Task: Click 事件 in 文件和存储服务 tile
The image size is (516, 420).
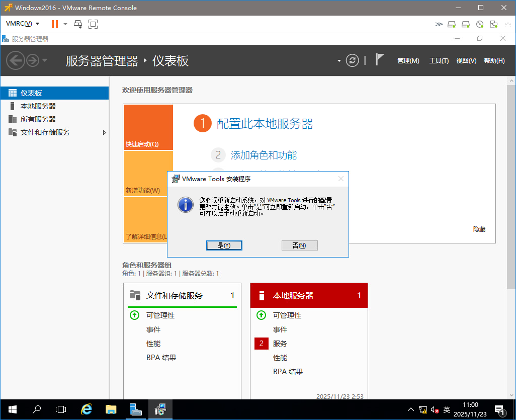Action: click(x=153, y=329)
